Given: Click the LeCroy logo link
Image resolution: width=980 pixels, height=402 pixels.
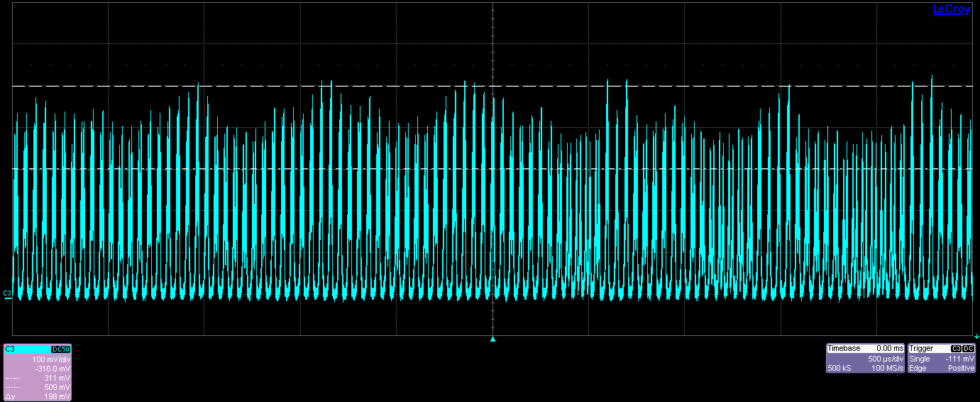Looking at the screenshot, I should [951, 9].
